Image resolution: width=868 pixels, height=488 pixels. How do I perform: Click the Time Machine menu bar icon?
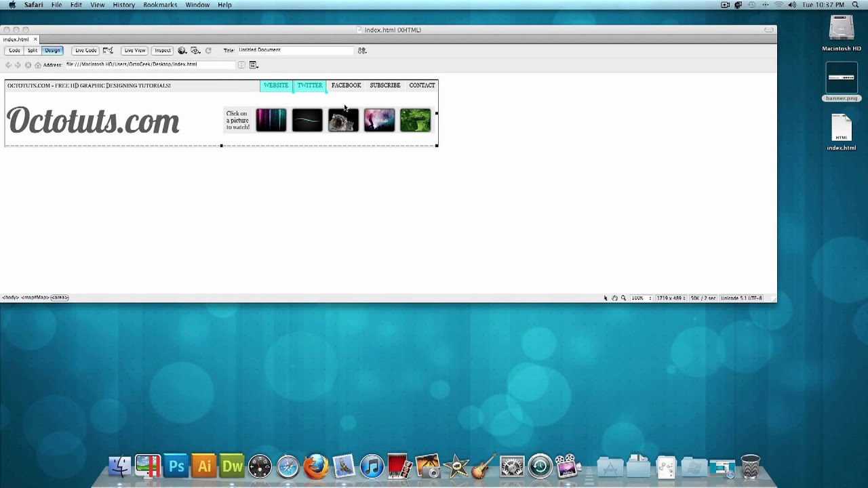pyautogui.click(x=751, y=5)
